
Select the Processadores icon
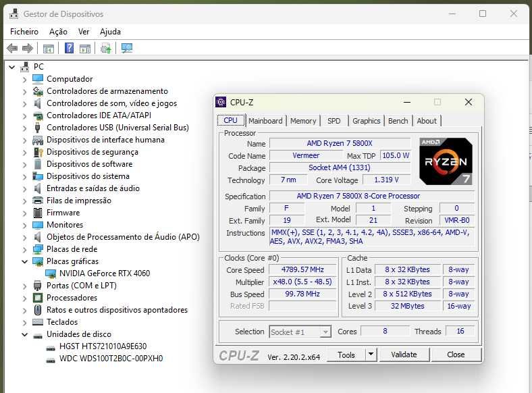click(38, 298)
